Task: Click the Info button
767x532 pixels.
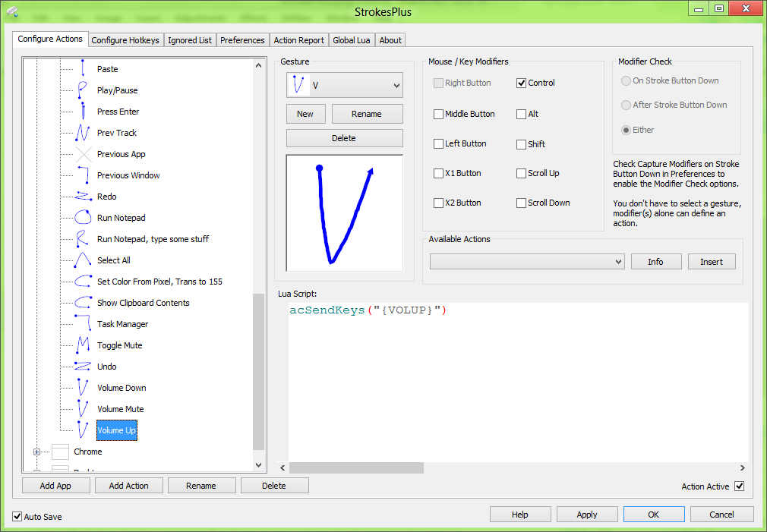Action: click(656, 262)
